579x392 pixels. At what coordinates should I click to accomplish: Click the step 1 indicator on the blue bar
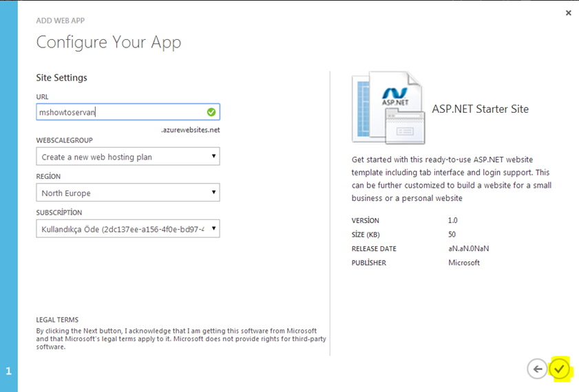click(9, 371)
